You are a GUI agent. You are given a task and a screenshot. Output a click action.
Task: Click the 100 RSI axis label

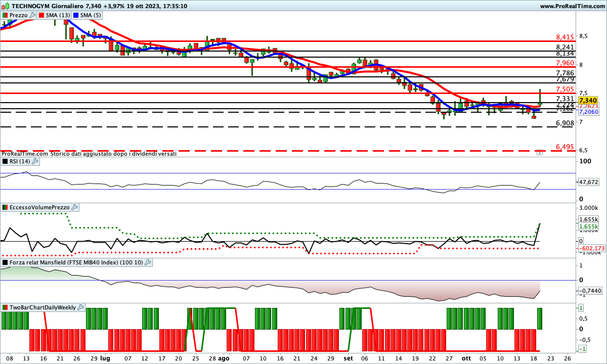click(586, 161)
